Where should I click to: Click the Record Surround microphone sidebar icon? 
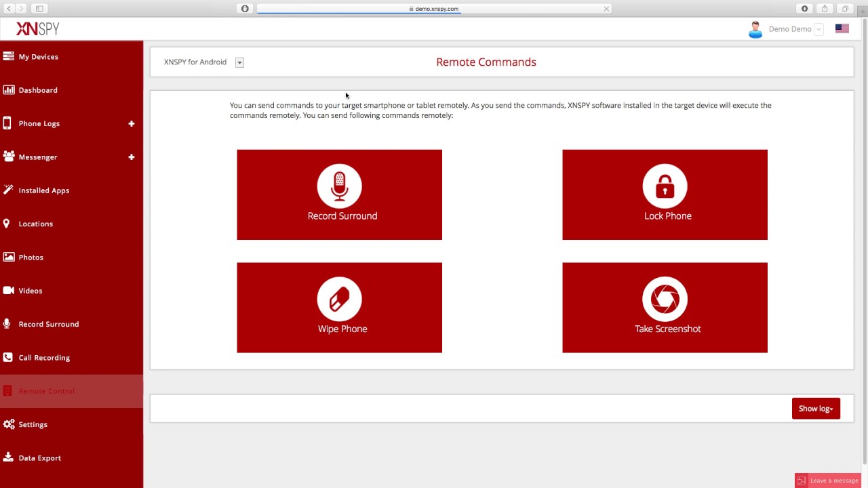click(x=7, y=324)
